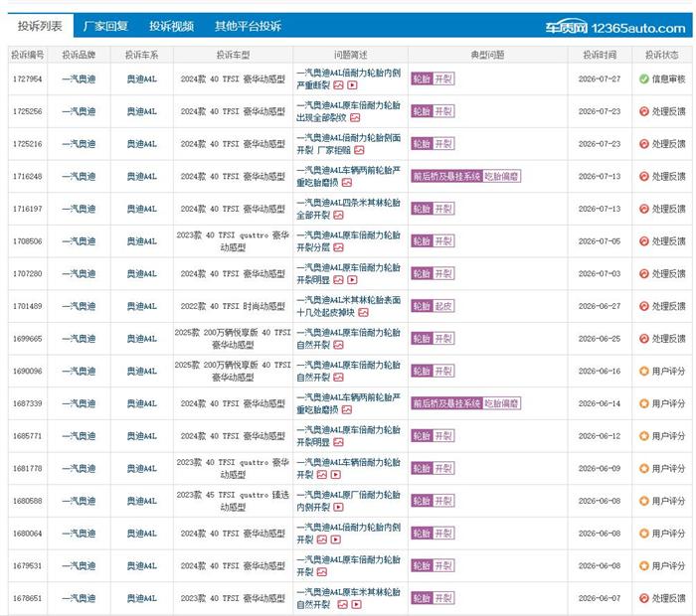The image size is (696, 616).
Task: Click 前后桥及悬挂系统 吃胎偏磨 tag in row 1716248
Action: [x=465, y=176]
